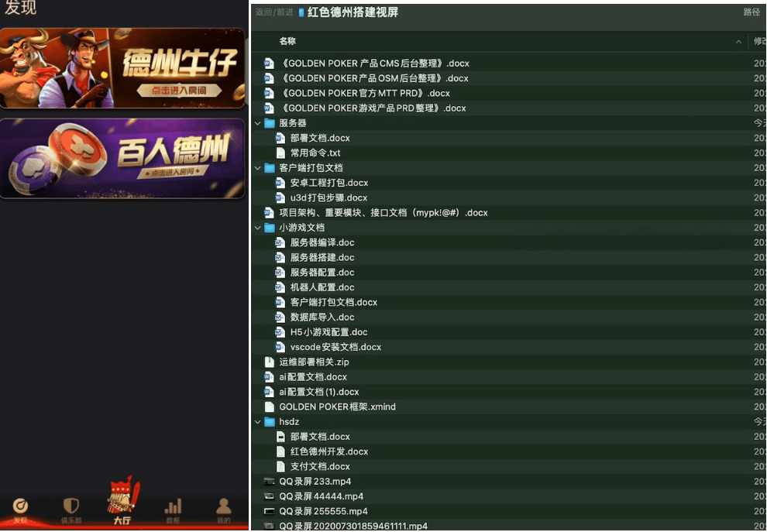Collapse the 小游戏文档 folder
The image size is (767, 532).
point(258,228)
